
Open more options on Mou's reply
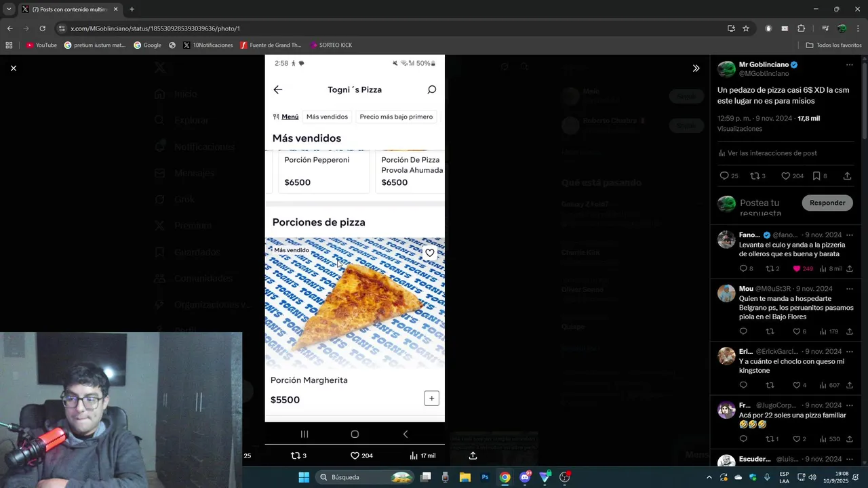[849, 289]
